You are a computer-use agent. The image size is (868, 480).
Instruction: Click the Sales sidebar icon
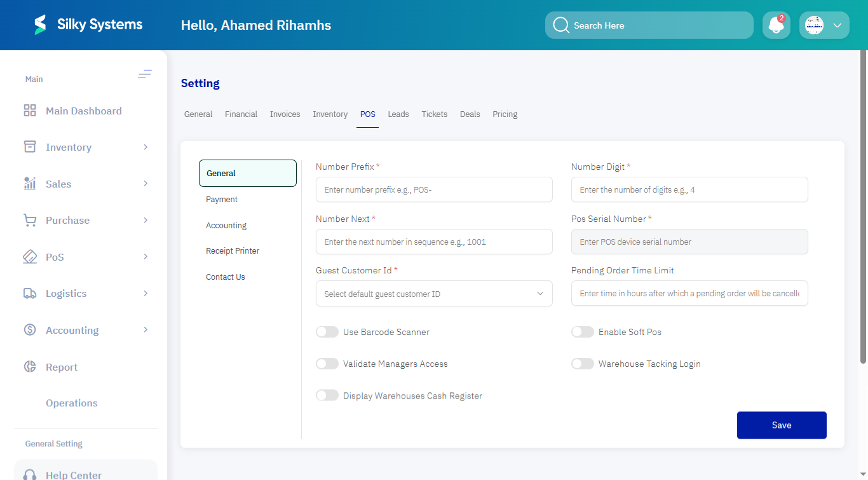click(29, 183)
